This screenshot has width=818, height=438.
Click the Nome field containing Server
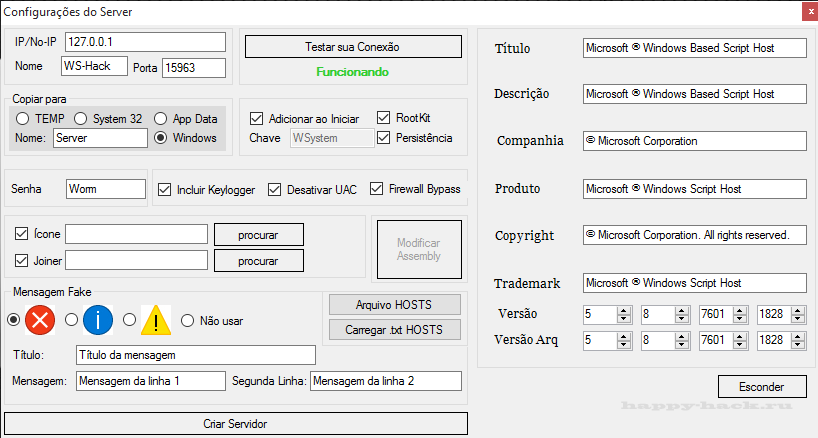(100, 138)
